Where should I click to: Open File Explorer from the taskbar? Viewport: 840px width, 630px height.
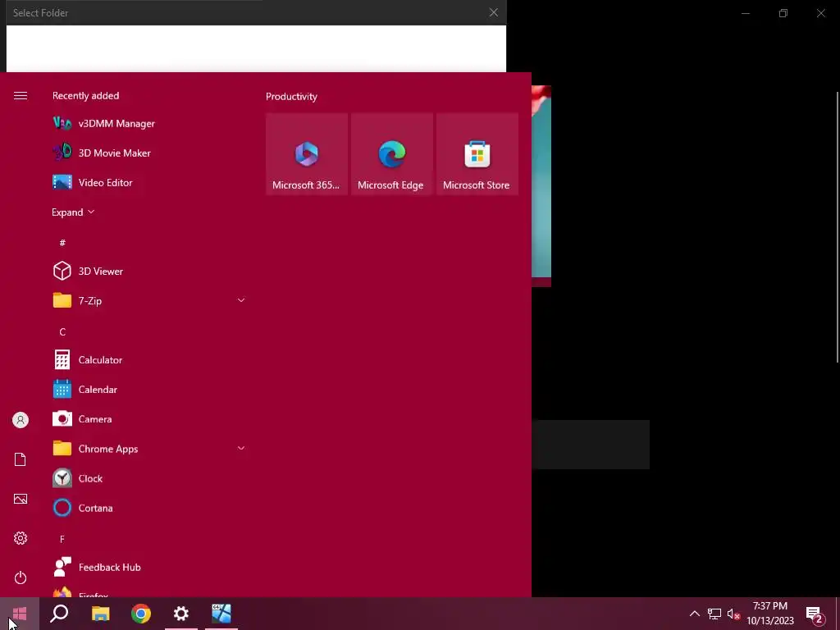click(100, 614)
